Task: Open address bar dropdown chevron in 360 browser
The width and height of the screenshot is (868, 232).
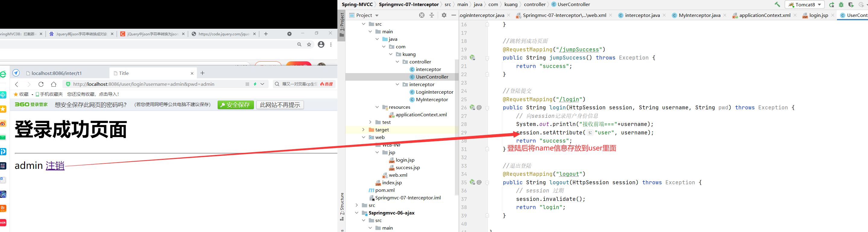Action: (263, 84)
